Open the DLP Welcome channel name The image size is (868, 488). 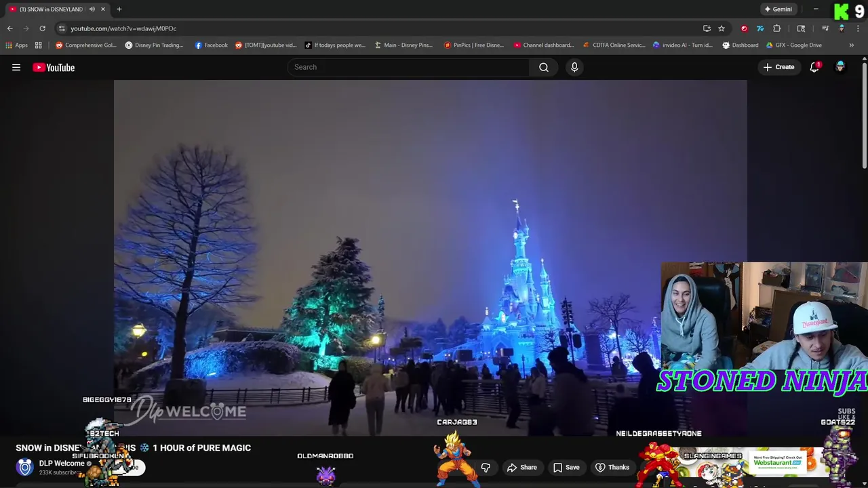[62, 464]
